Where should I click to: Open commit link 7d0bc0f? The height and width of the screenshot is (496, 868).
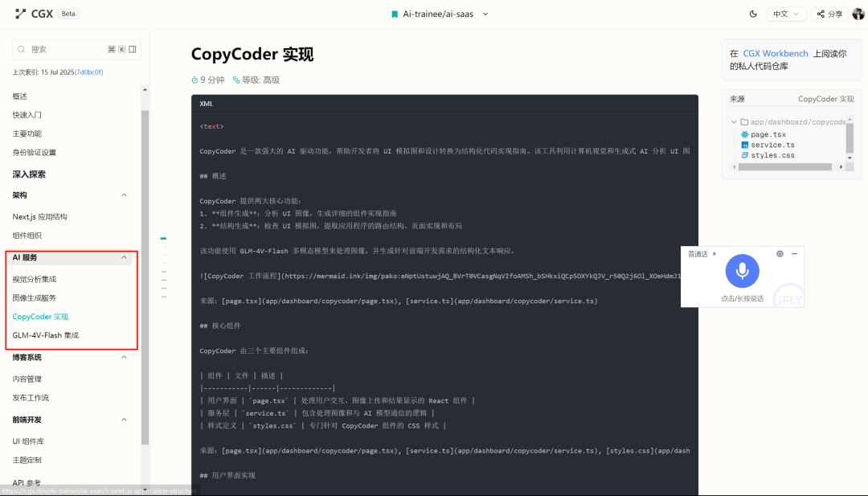pyautogui.click(x=89, y=72)
